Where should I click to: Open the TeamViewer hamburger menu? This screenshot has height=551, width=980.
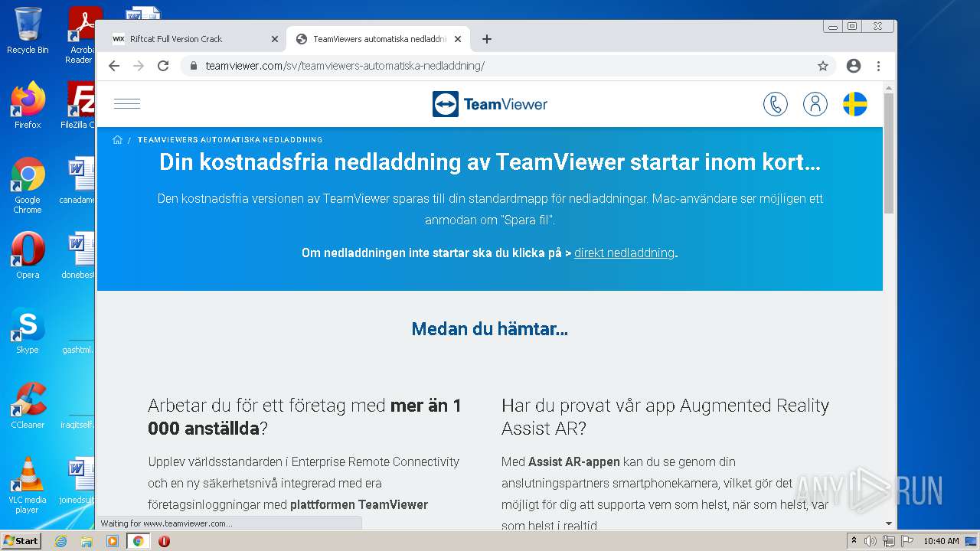(127, 104)
